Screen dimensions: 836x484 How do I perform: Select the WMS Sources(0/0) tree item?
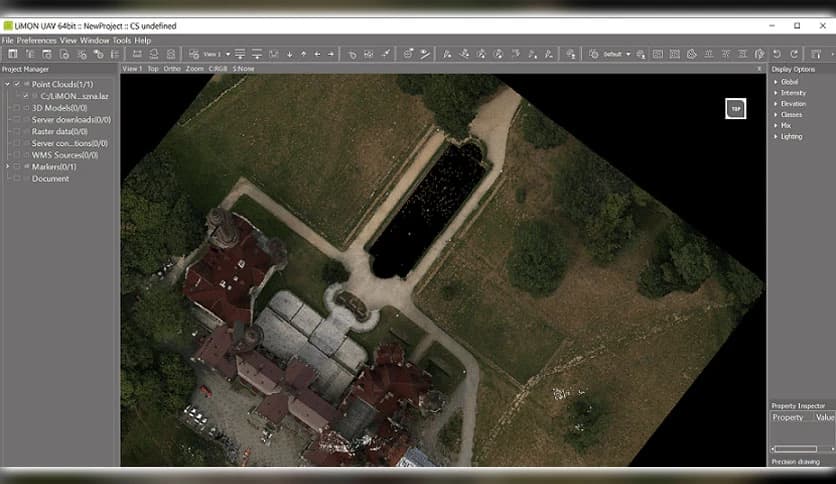click(x=65, y=155)
